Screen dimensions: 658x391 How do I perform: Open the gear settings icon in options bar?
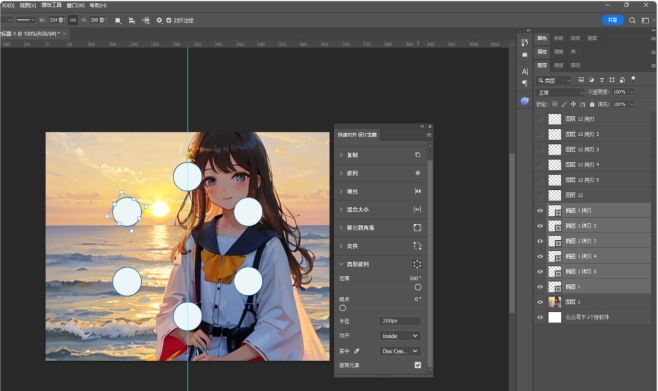pos(159,20)
